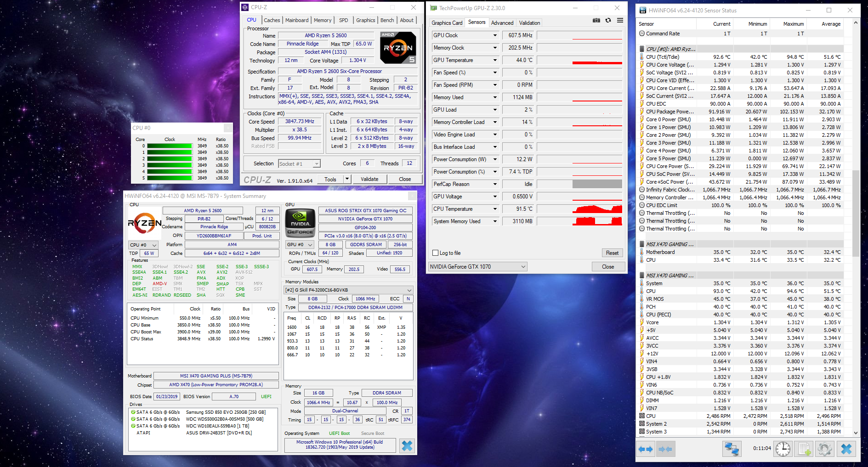Click the Close button in CPU-Z

click(x=405, y=179)
